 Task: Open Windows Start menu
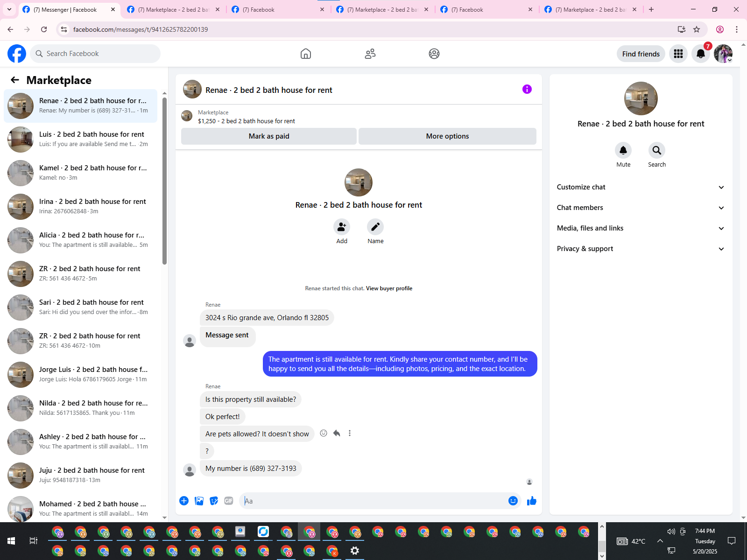click(x=11, y=541)
